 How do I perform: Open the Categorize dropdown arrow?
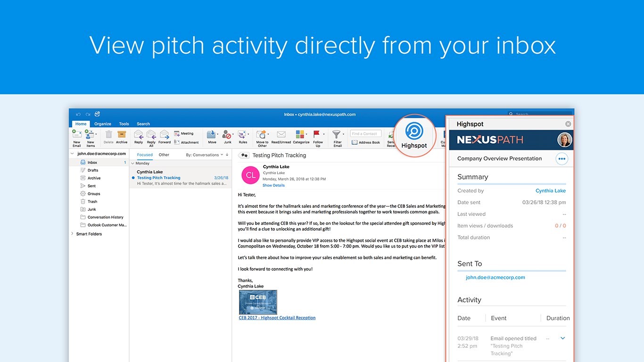coord(306,135)
